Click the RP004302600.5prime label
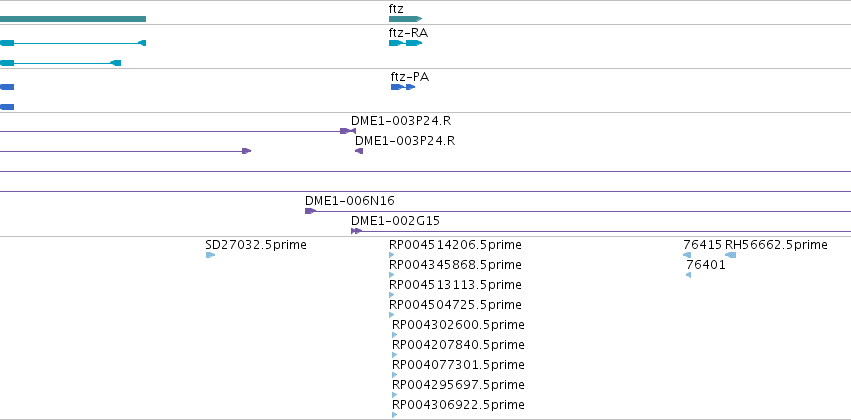Image resolution: width=851 pixels, height=420 pixels. 458,324
